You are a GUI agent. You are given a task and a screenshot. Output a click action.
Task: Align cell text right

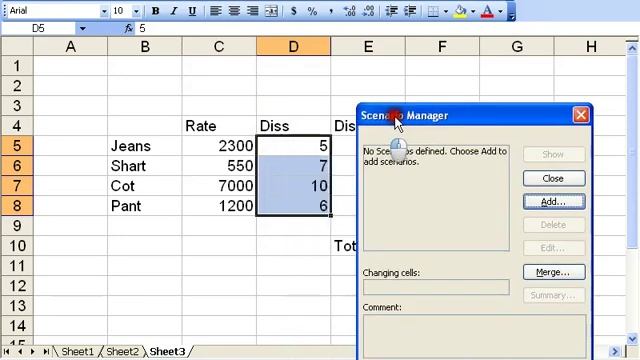(x=253, y=11)
